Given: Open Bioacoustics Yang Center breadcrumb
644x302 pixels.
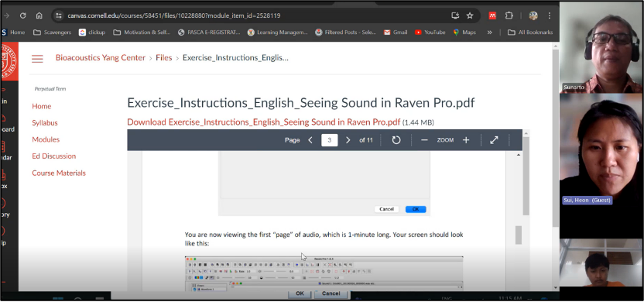Looking at the screenshot, I should (x=101, y=58).
